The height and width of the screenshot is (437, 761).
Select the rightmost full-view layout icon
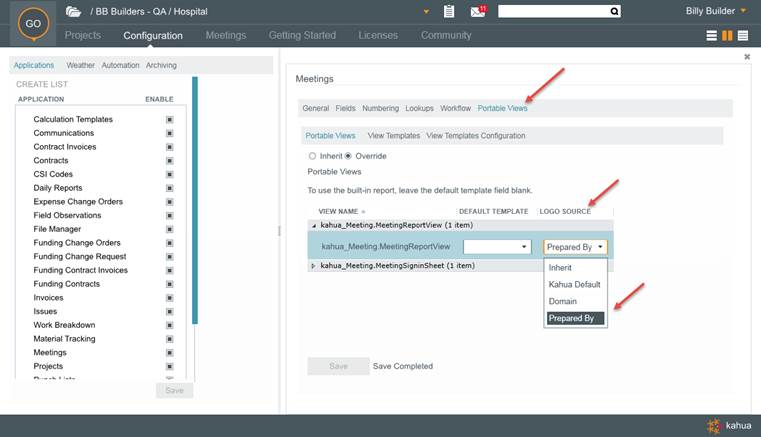point(742,35)
